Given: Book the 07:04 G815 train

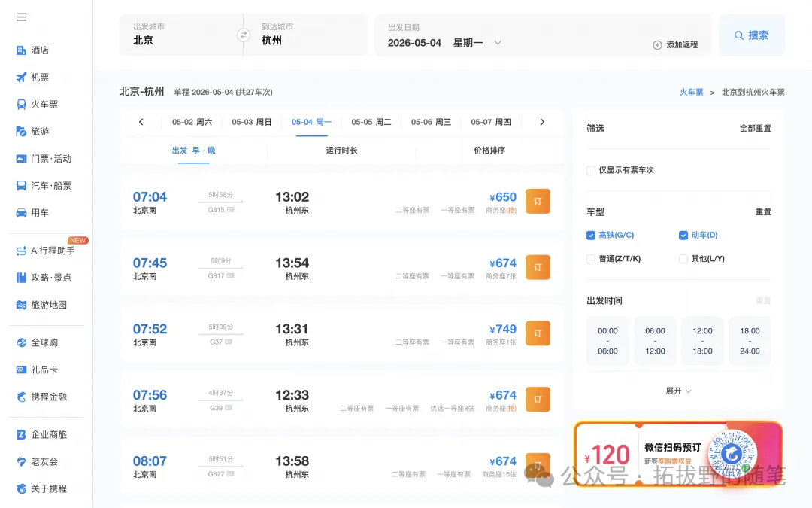Looking at the screenshot, I should pos(538,201).
